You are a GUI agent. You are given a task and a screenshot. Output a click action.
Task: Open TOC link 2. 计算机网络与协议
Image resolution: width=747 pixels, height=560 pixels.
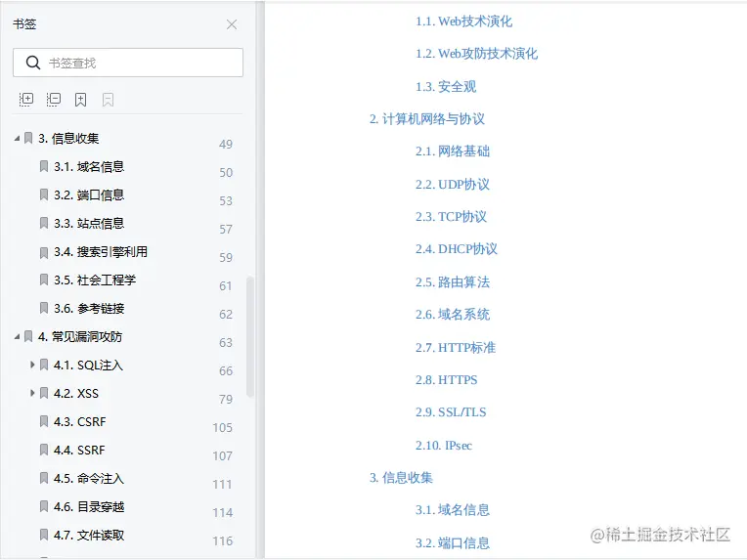pos(427,119)
